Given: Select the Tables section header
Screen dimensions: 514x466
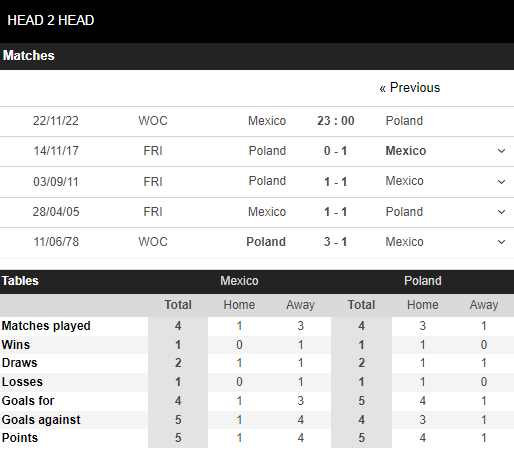Looking at the screenshot, I should [x=20, y=281].
